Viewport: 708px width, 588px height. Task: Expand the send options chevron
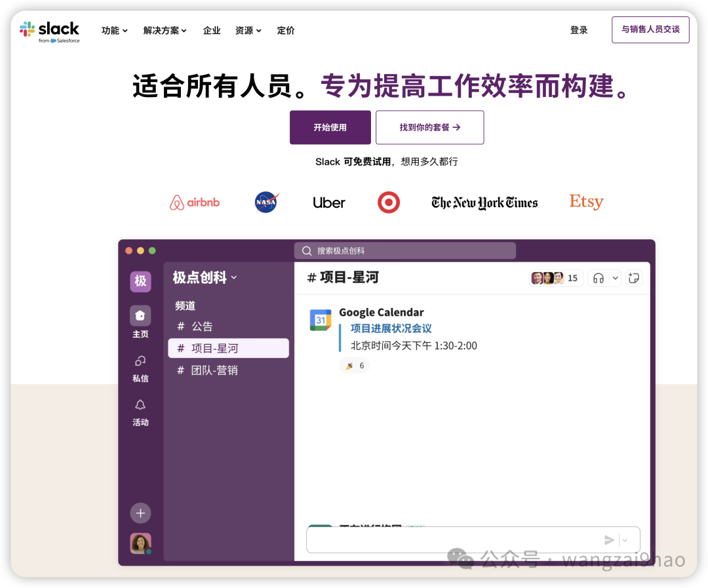[625, 540]
